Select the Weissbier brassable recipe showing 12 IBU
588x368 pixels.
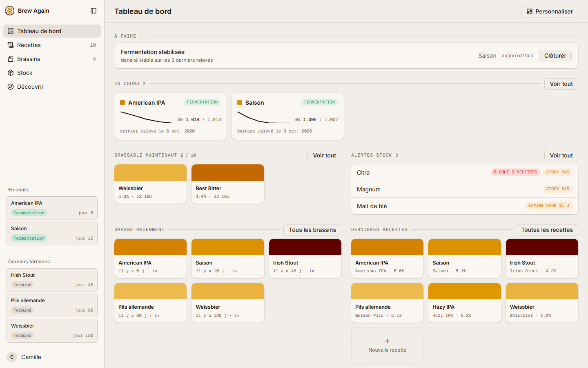(150, 184)
